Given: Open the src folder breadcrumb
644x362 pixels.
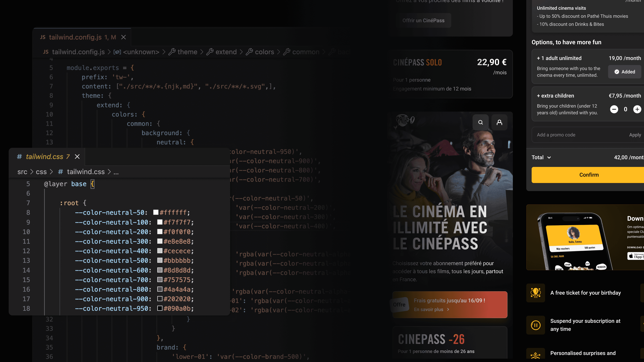Looking at the screenshot, I should click(x=22, y=172).
